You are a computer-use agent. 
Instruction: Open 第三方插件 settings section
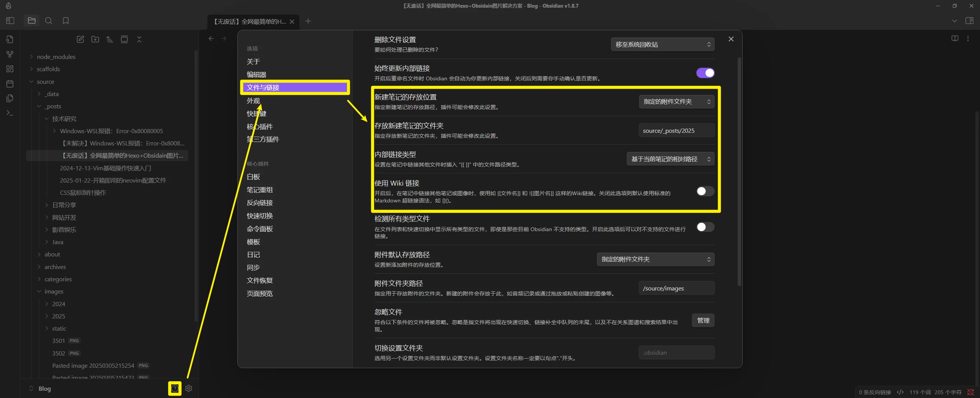tap(263, 139)
